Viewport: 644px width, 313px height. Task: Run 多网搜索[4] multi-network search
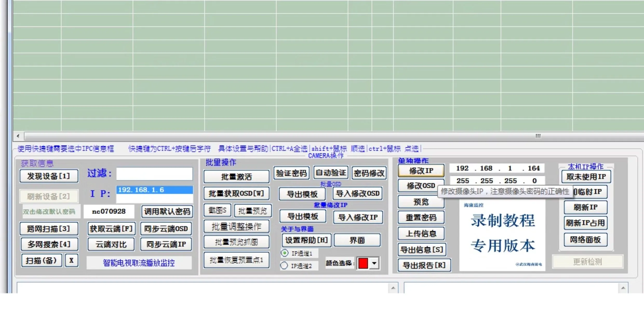tap(49, 244)
